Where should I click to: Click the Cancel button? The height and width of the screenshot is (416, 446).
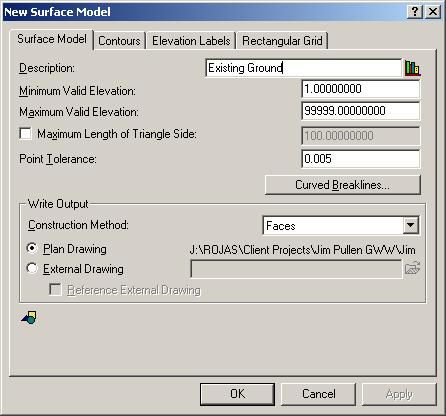pyautogui.click(x=318, y=394)
